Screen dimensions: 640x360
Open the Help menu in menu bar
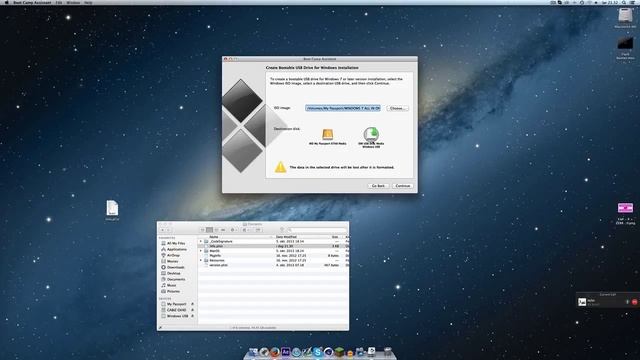click(x=88, y=2)
